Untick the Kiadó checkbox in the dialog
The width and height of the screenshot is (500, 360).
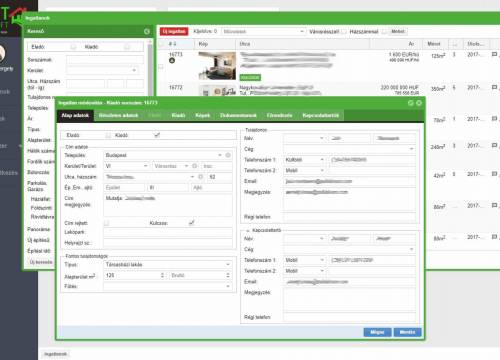coord(157,135)
